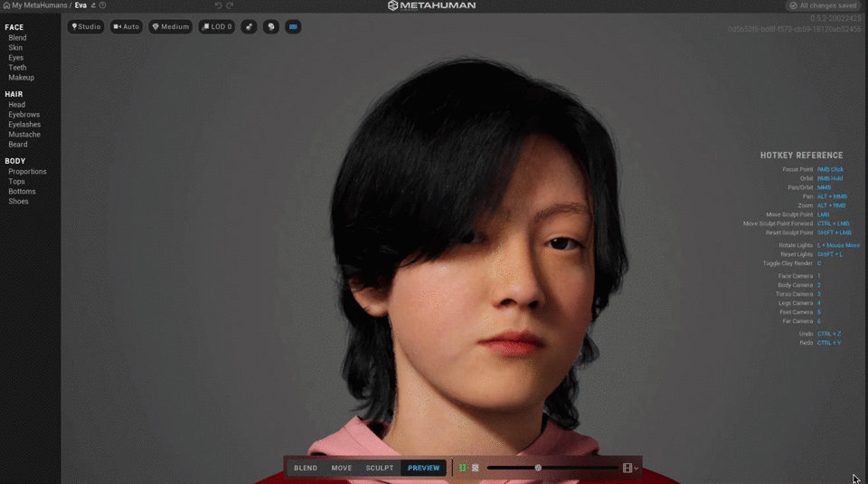Open the Mustache section
Screen dimensions: 868x484
pyautogui.click(x=24, y=135)
